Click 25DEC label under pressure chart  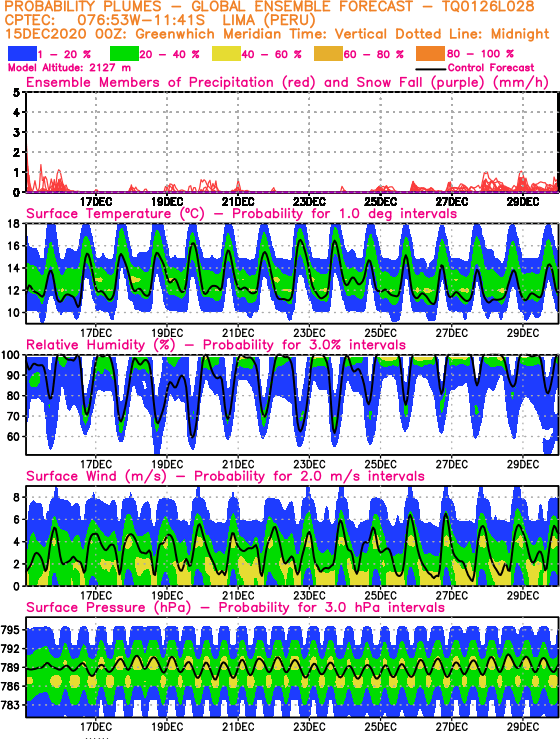point(380,727)
